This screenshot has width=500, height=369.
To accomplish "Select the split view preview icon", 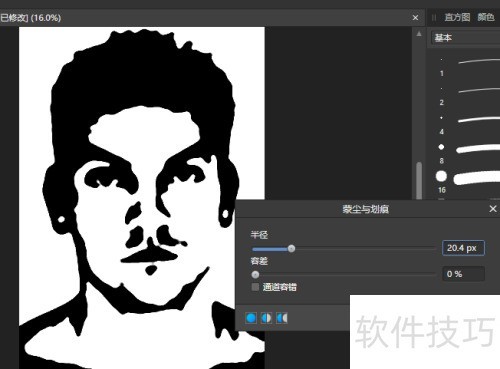I will 266,318.
